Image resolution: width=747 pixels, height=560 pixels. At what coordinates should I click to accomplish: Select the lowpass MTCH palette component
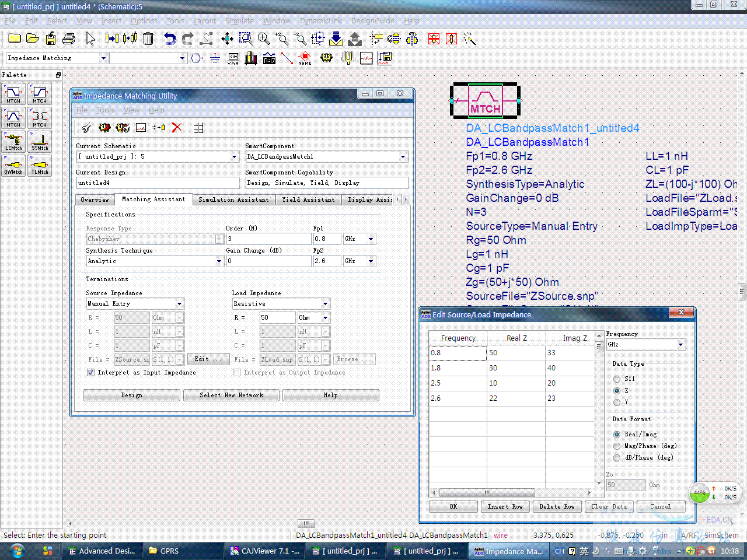point(13,94)
